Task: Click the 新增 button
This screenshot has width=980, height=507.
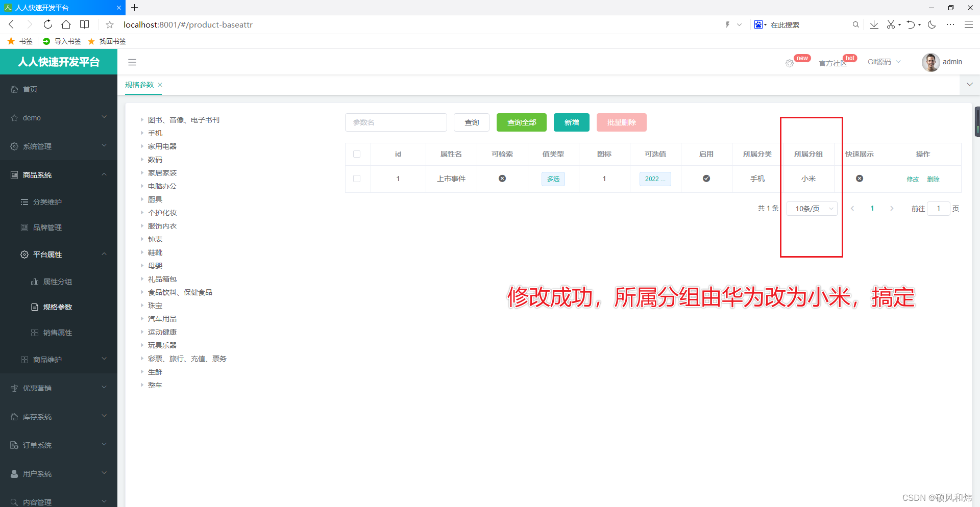Action: click(x=572, y=122)
